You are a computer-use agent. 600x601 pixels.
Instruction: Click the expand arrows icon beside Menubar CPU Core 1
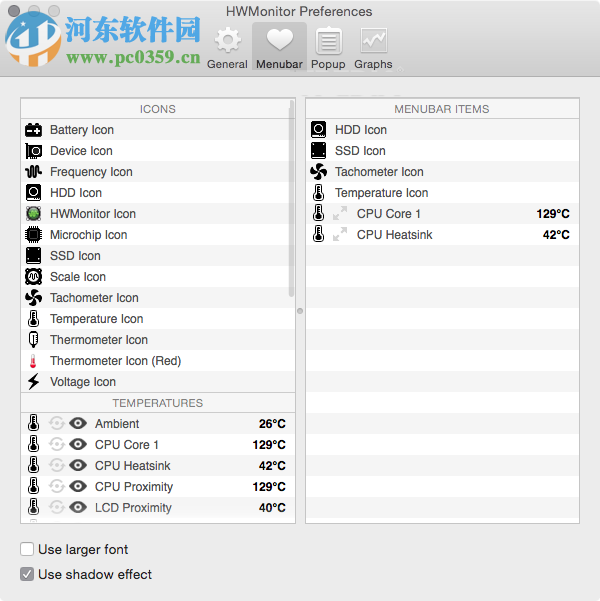tap(340, 213)
